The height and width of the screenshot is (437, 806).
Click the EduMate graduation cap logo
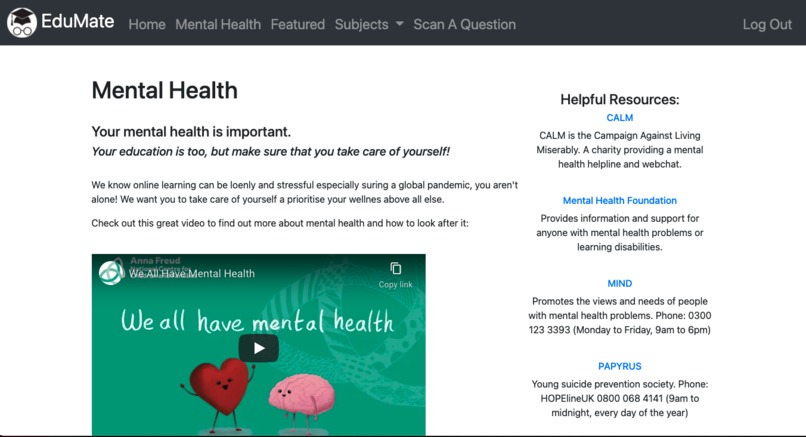pyautogui.click(x=22, y=23)
